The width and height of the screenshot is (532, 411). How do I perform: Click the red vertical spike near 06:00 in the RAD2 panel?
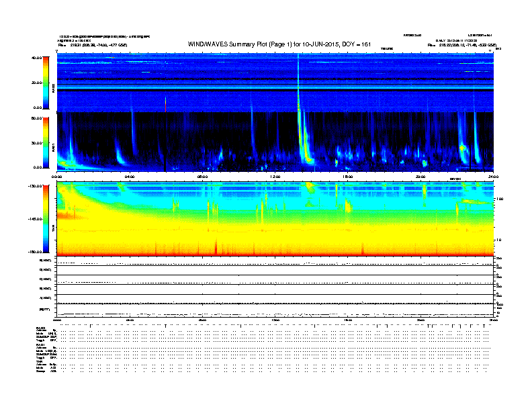[x=165, y=104]
